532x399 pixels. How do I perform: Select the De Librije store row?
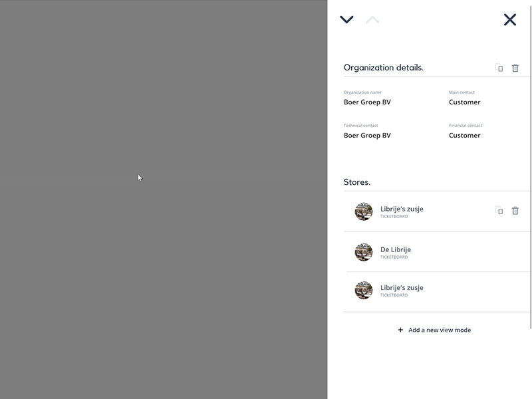[x=438, y=252]
